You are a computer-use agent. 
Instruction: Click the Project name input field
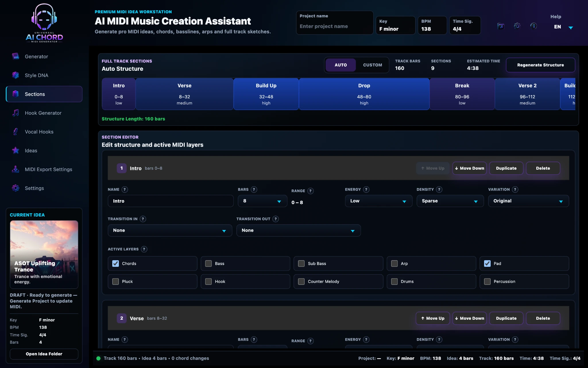tap(334, 26)
